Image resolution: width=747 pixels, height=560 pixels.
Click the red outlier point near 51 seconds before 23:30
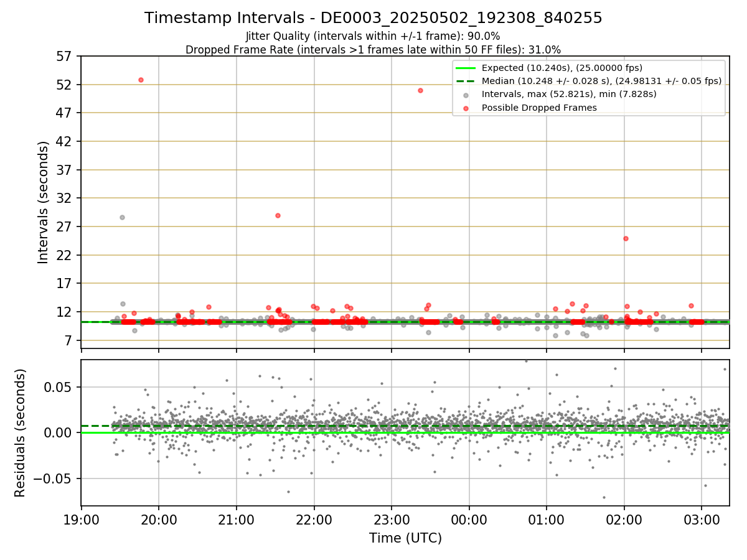[x=420, y=90]
